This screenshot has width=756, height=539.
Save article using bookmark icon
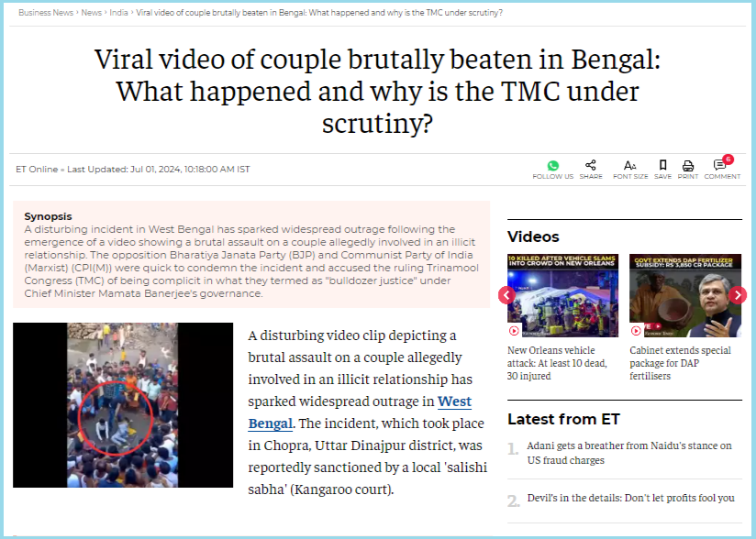click(x=663, y=165)
